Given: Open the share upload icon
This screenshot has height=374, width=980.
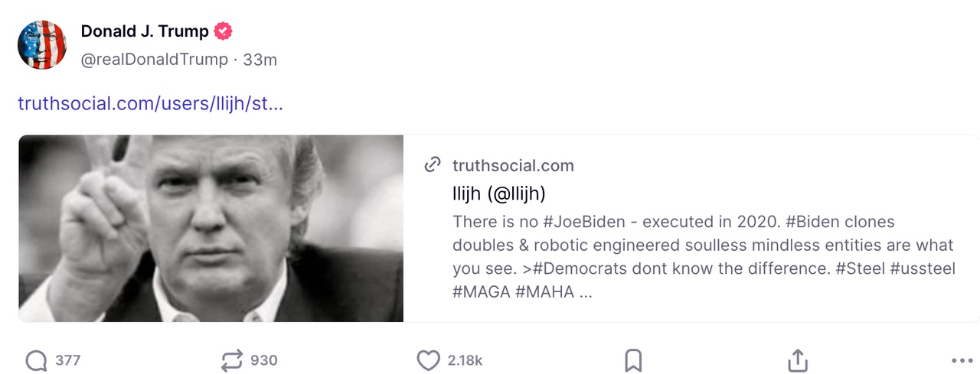Looking at the screenshot, I should (798, 360).
